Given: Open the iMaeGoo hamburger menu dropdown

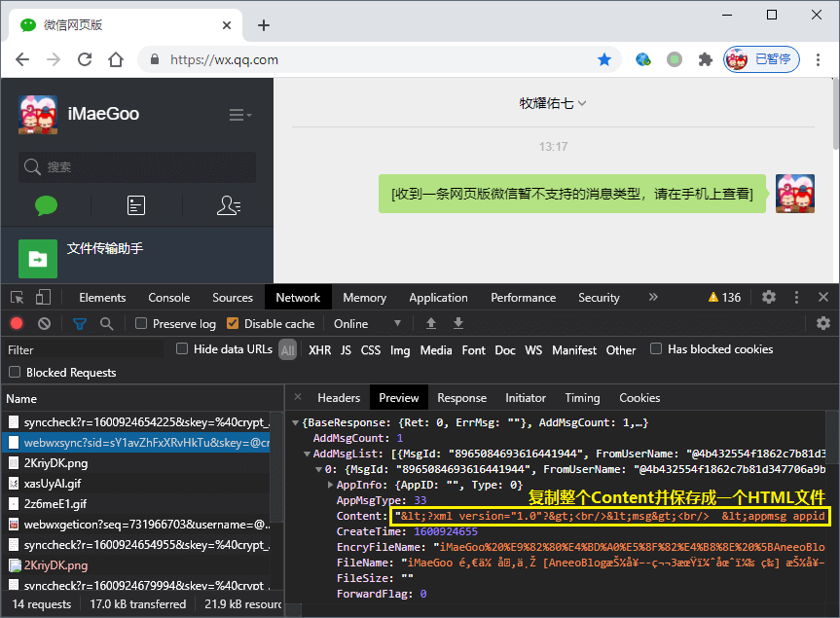Looking at the screenshot, I should point(239,115).
